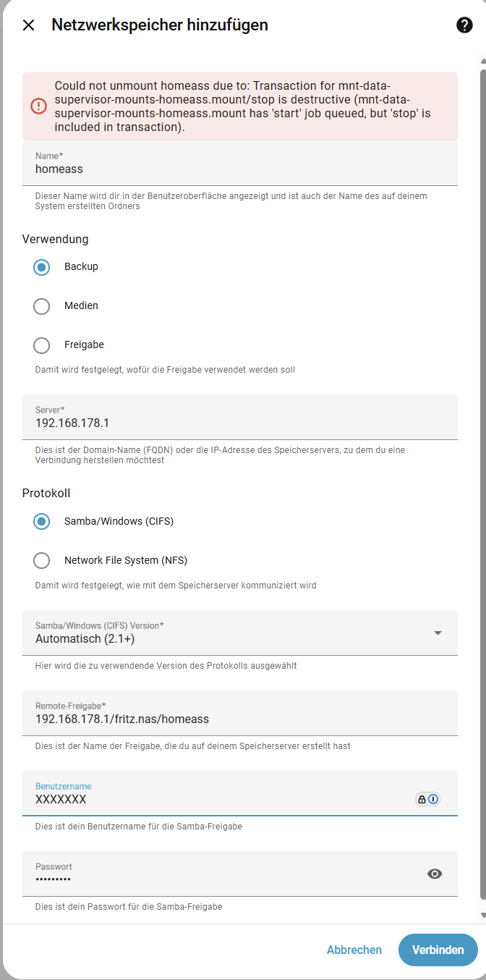Click the Name field containing homeass

point(240,163)
